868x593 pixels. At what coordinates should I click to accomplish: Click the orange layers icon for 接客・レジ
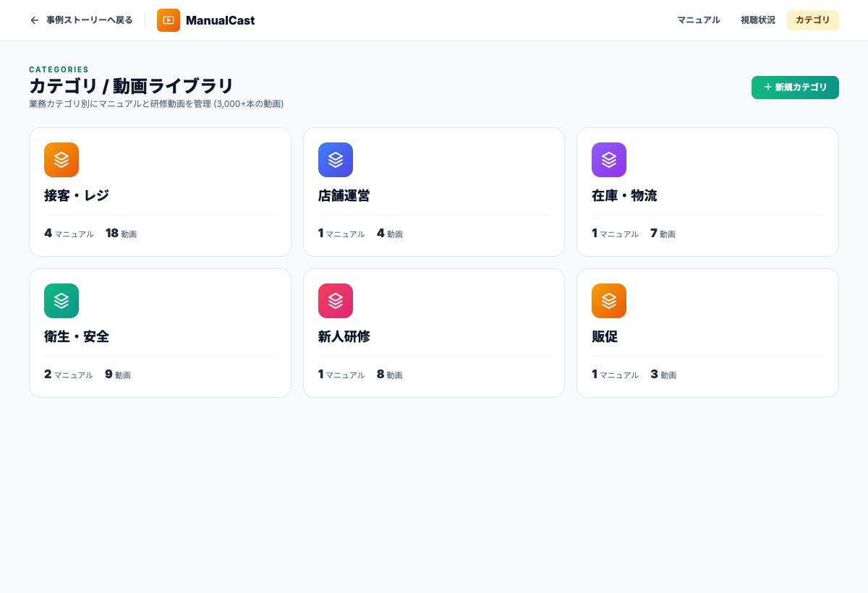click(x=61, y=160)
